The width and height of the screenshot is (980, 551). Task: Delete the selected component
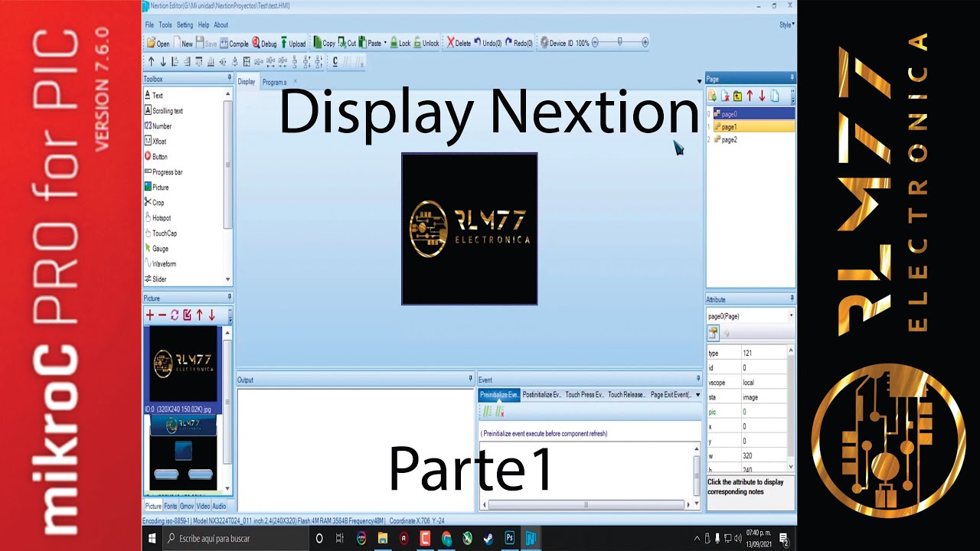(459, 44)
